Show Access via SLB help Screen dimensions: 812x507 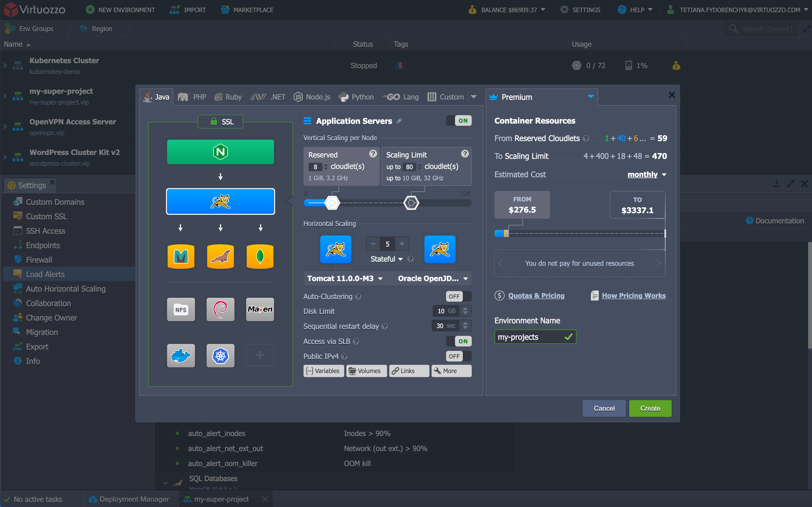pos(356,341)
